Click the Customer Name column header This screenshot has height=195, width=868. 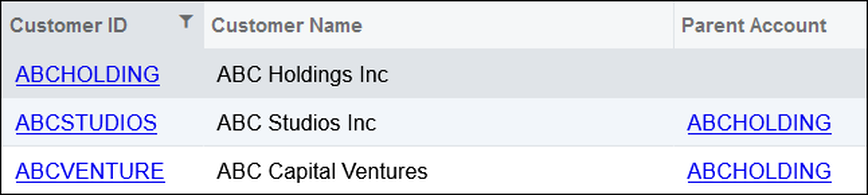point(287,26)
